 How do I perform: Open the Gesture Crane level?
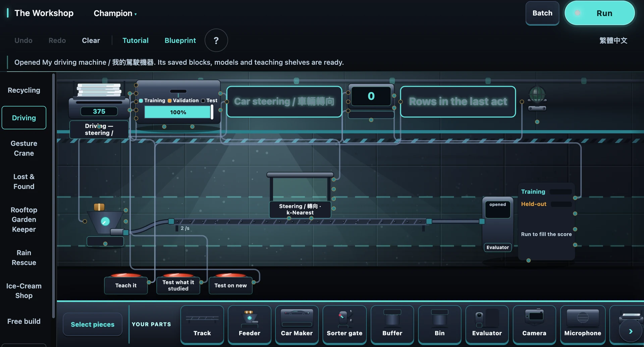(24, 148)
